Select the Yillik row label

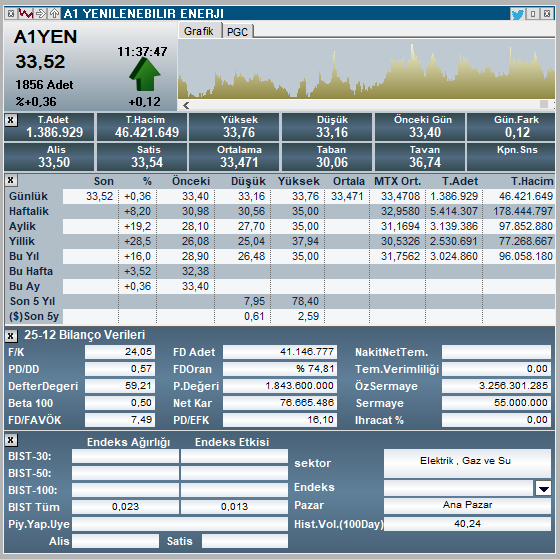tap(22, 241)
